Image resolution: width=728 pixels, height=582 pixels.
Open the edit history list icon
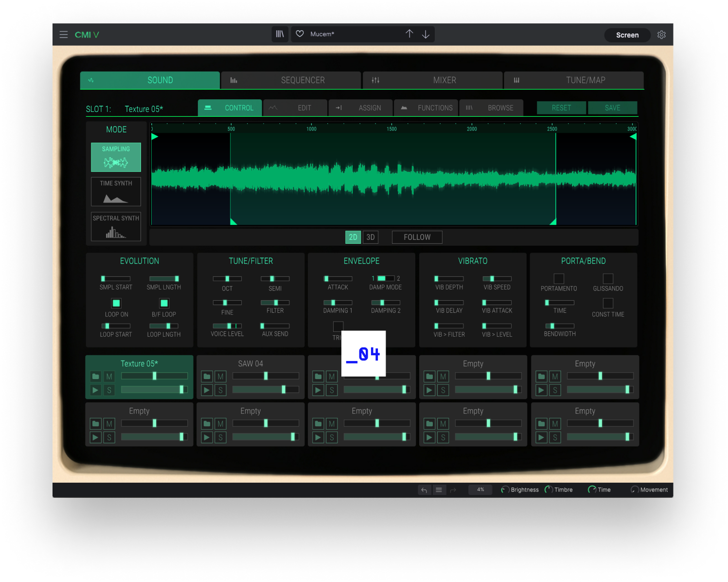click(x=439, y=490)
